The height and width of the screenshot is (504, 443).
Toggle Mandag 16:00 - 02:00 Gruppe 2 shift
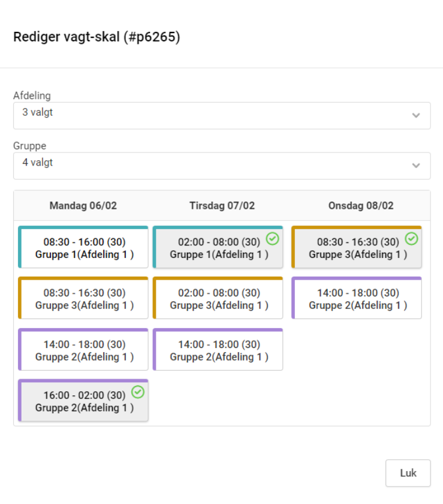(x=84, y=401)
